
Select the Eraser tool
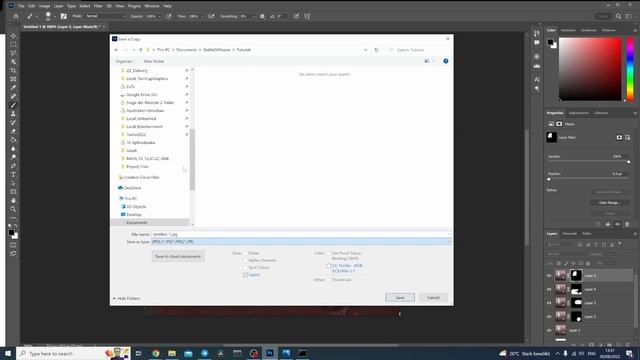point(13,131)
